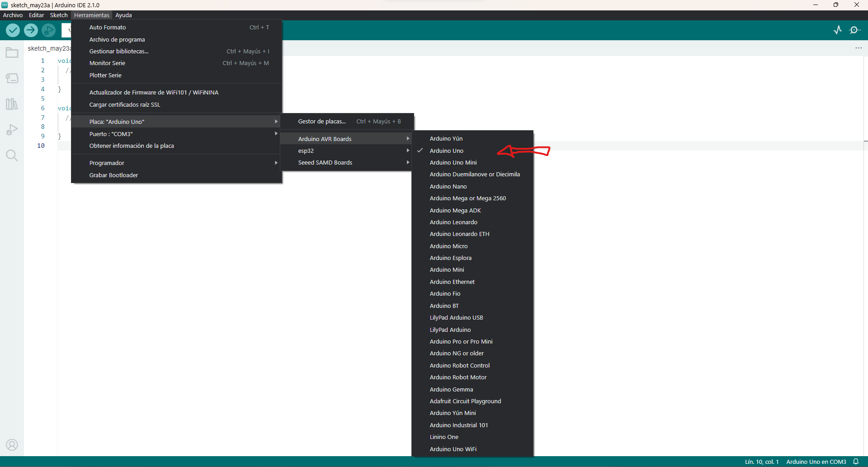The height and width of the screenshot is (467, 868).
Task: Choose Arduino Uno WiFi board
Action: (472, 449)
